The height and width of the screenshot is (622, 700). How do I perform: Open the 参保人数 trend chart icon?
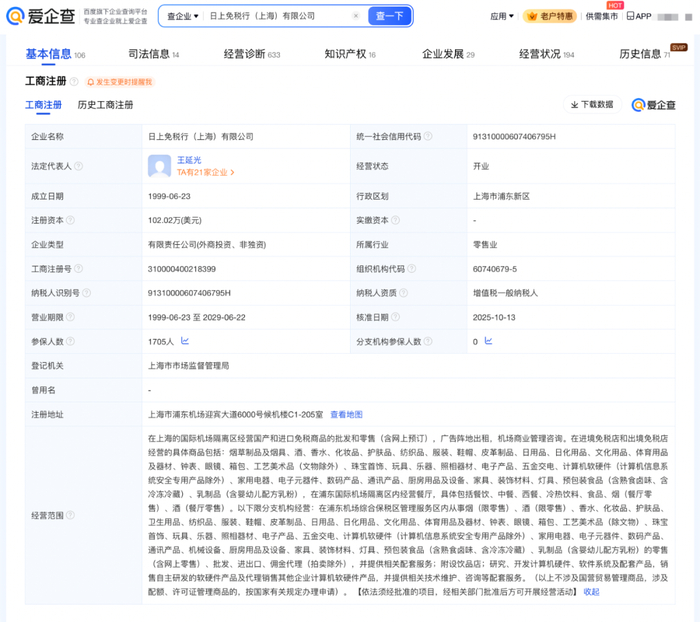(x=185, y=341)
